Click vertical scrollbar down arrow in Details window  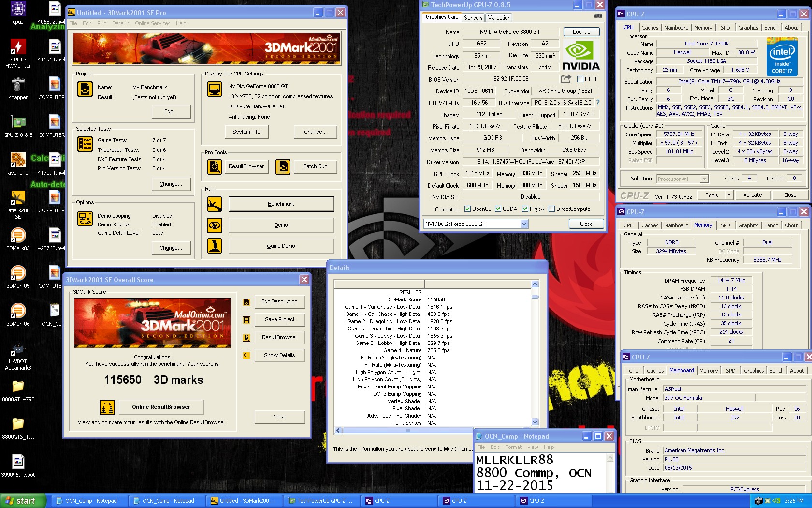point(535,422)
